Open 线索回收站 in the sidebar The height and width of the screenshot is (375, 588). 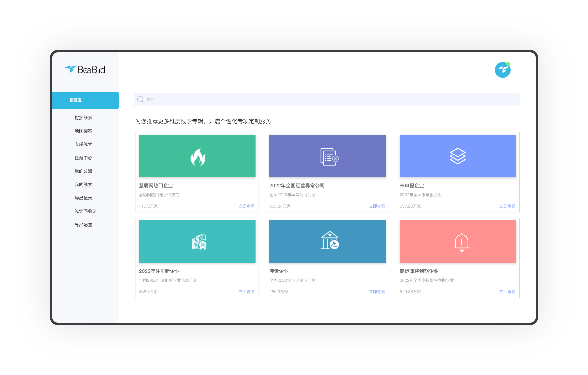tap(85, 211)
